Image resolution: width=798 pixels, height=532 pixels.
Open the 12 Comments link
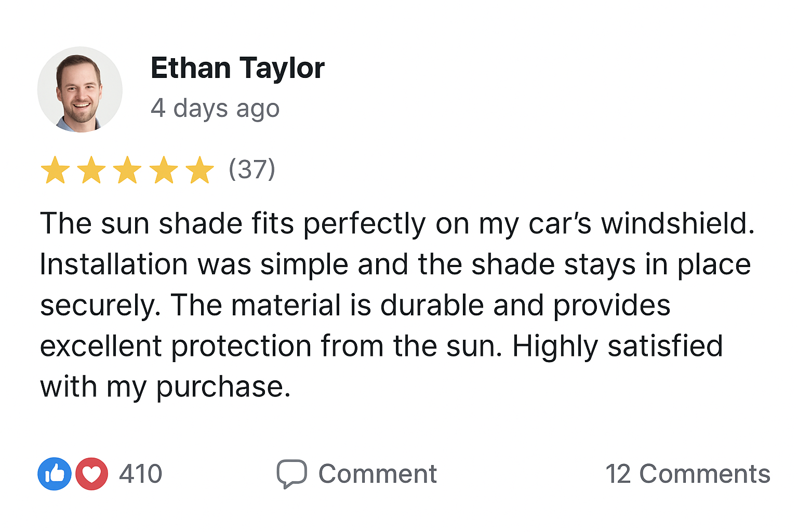(x=687, y=474)
